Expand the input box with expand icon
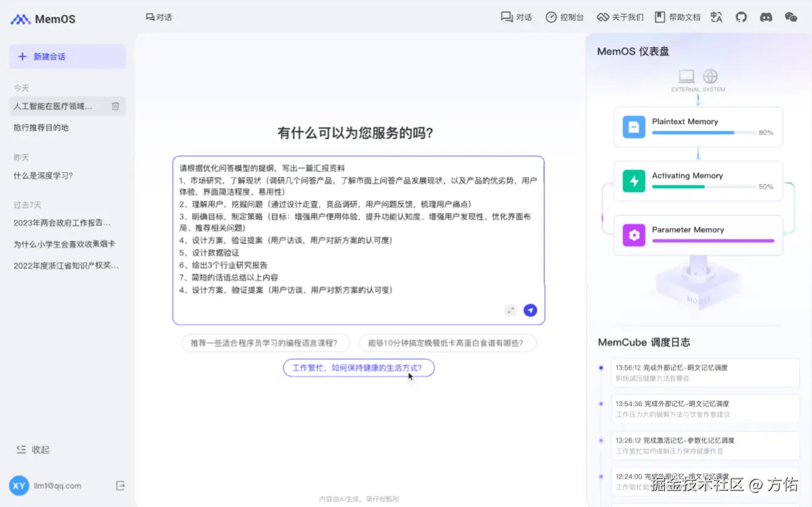This screenshot has width=812, height=507. click(511, 310)
